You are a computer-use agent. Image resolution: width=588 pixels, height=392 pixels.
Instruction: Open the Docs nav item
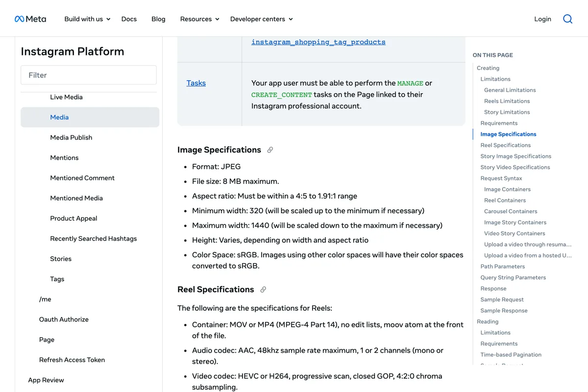click(x=129, y=19)
